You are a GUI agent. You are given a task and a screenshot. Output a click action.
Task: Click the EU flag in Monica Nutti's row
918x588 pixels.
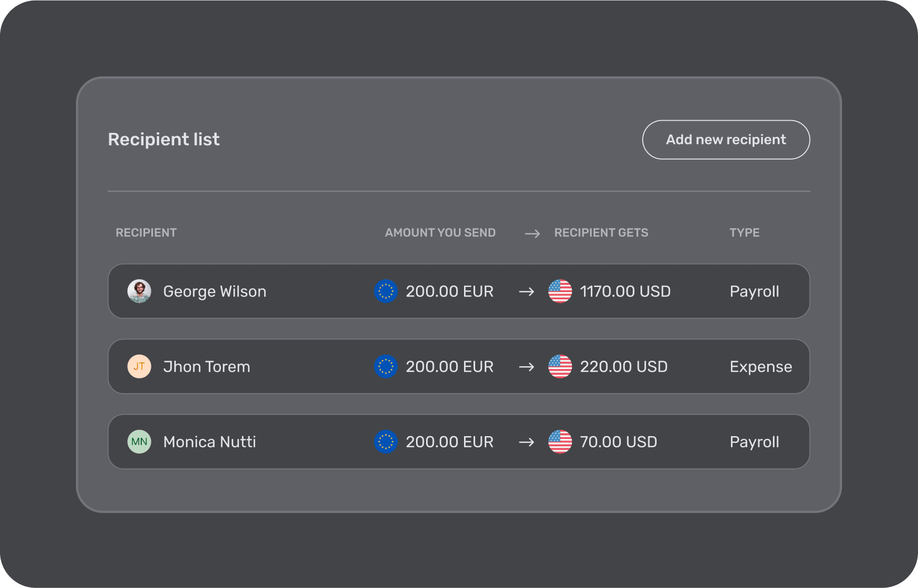385,442
